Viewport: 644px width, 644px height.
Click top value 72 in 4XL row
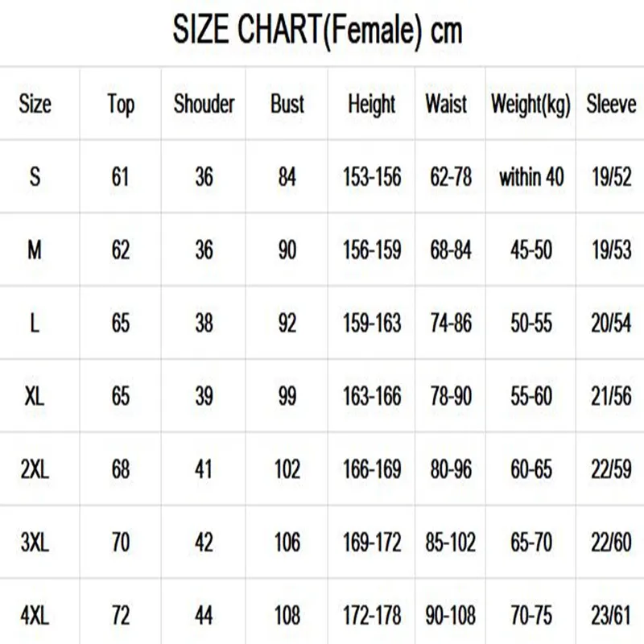(x=121, y=617)
